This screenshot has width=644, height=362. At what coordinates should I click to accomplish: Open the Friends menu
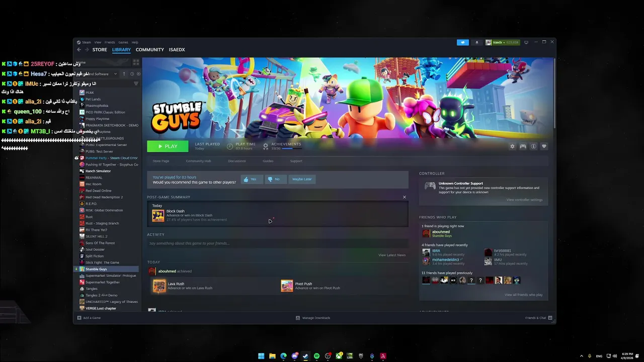[110, 42]
